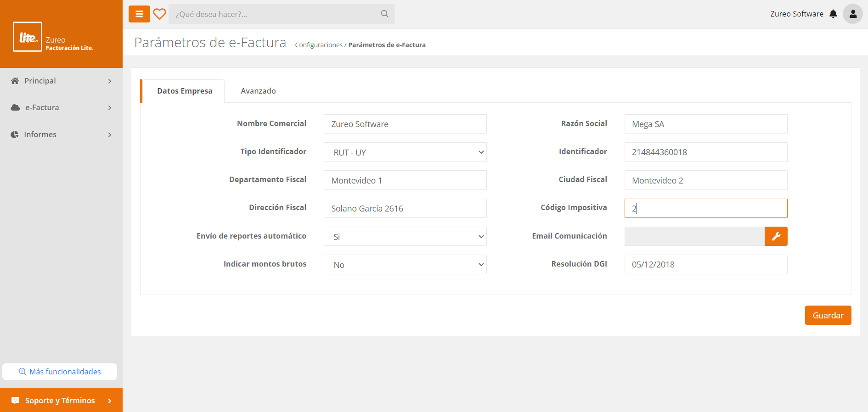Open the notifications bell

[x=833, y=14]
